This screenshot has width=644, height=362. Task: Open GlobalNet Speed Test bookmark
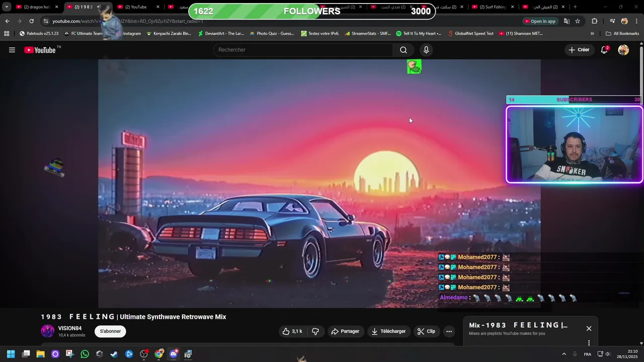pyautogui.click(x=471, y=34)
